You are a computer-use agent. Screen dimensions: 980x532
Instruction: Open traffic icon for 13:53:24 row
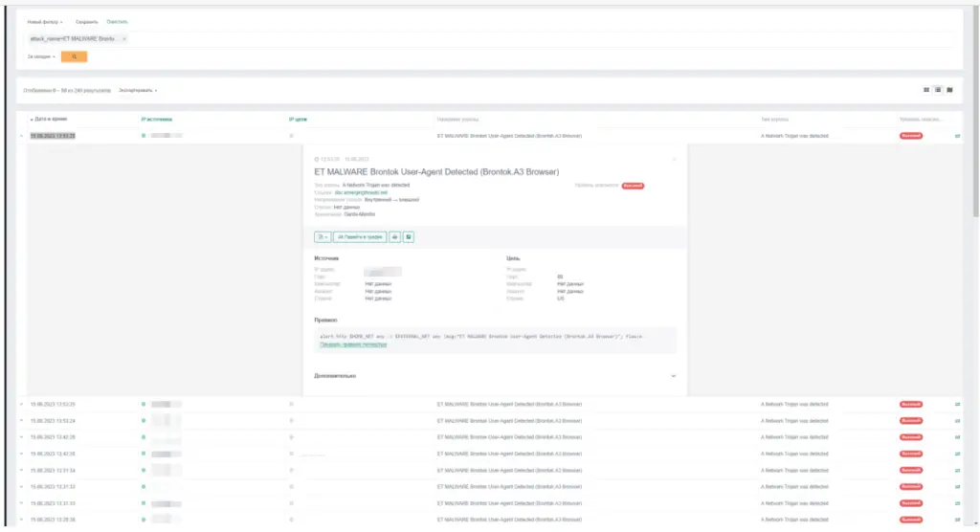click(x=957, y=421)
